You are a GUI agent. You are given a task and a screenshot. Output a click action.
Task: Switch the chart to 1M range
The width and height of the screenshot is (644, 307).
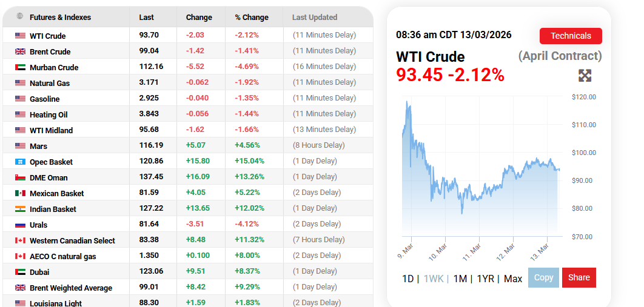click(x=460, y=279)
